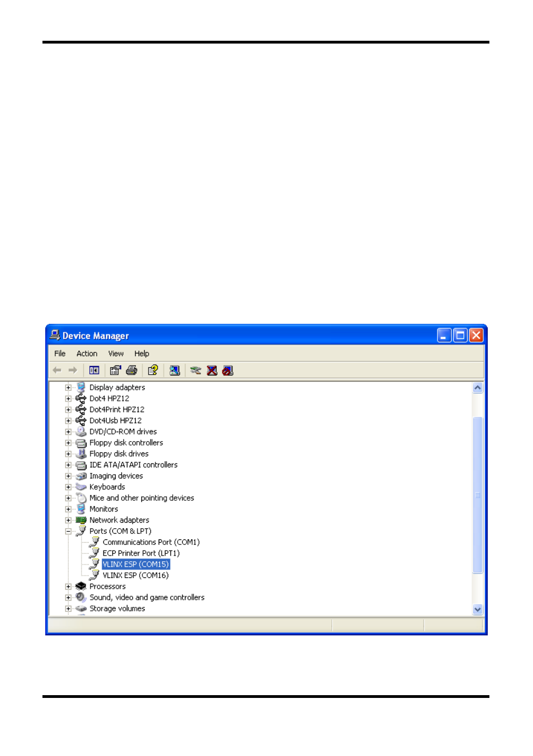Viewport: 533px width, 756px height.
Task: Expand the Processors node
Action: pos(68,587)
